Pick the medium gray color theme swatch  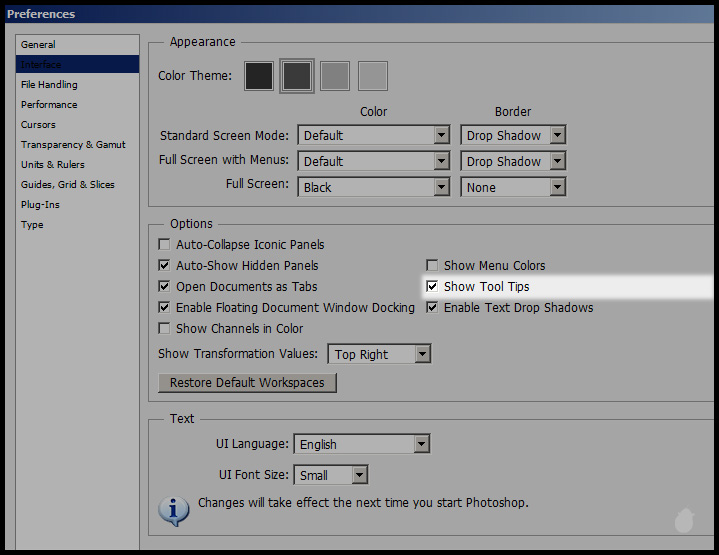[334, 76]
